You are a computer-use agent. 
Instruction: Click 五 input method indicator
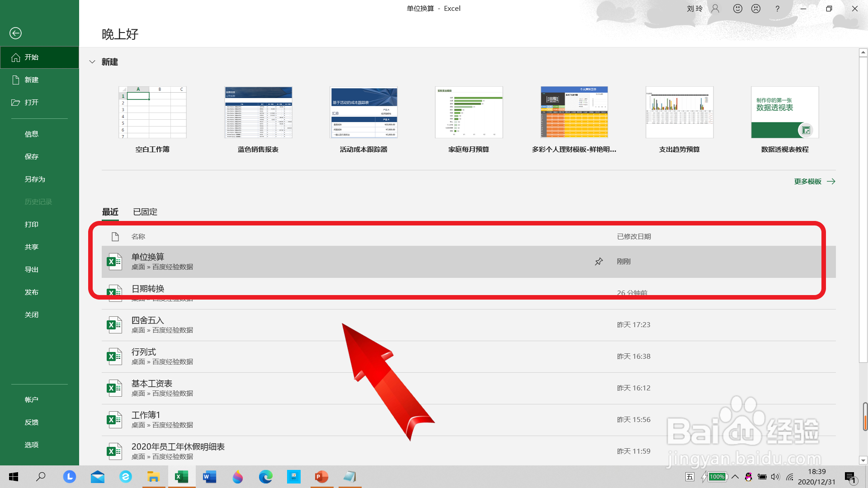[x=689, y=477]
